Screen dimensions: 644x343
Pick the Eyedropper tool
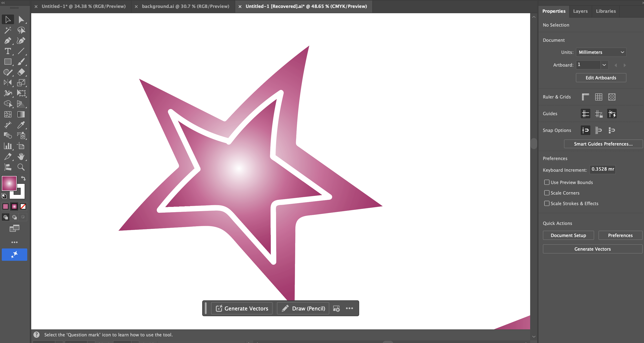pyautogui.click(x=21, y=125)
